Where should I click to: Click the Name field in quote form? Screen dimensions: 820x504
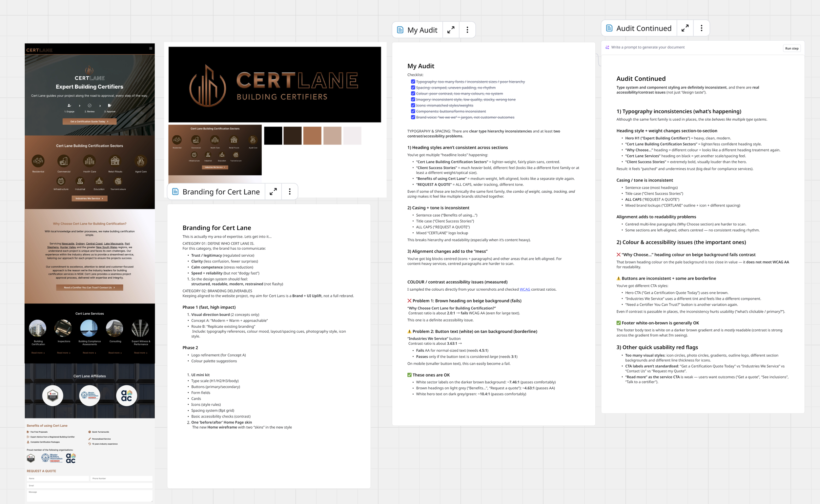point(58,478)
